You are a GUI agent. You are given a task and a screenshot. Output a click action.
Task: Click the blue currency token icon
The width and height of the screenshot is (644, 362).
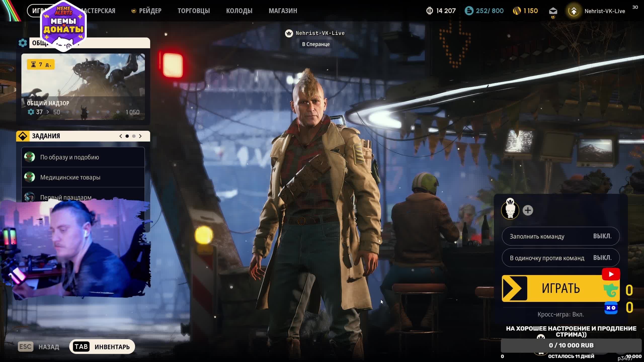tap(469, 11)
